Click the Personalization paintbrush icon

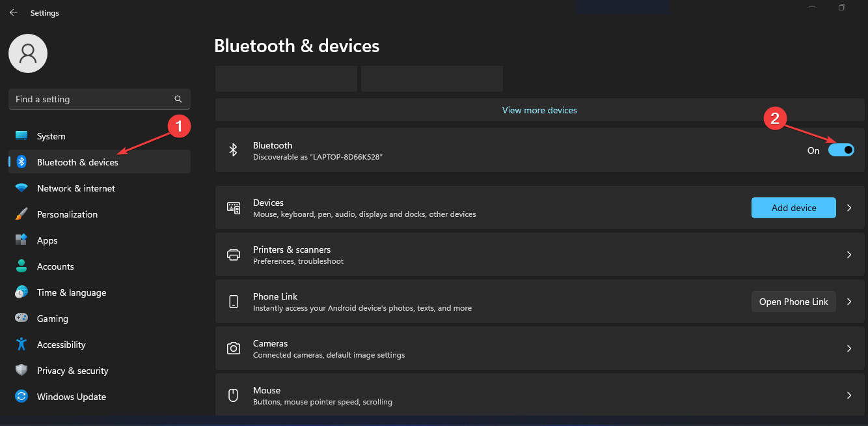pyautogui.click(x=21, y=214)
